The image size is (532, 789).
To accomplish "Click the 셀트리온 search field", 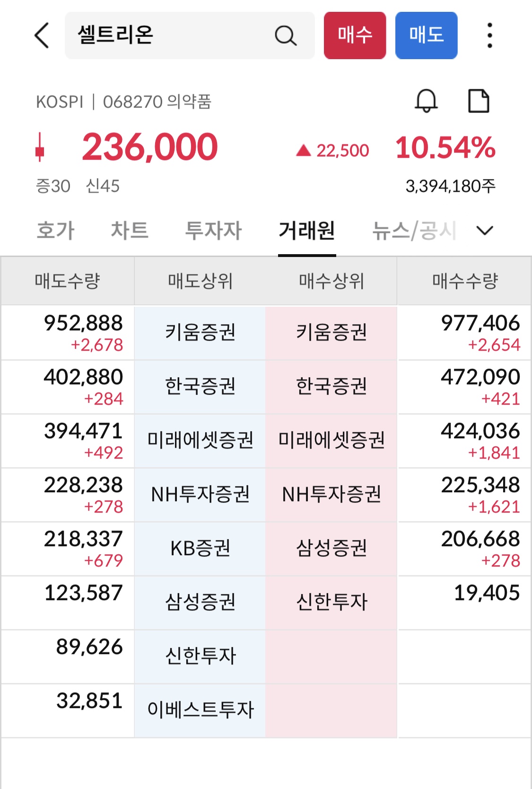I will click(x=190, y=35).
